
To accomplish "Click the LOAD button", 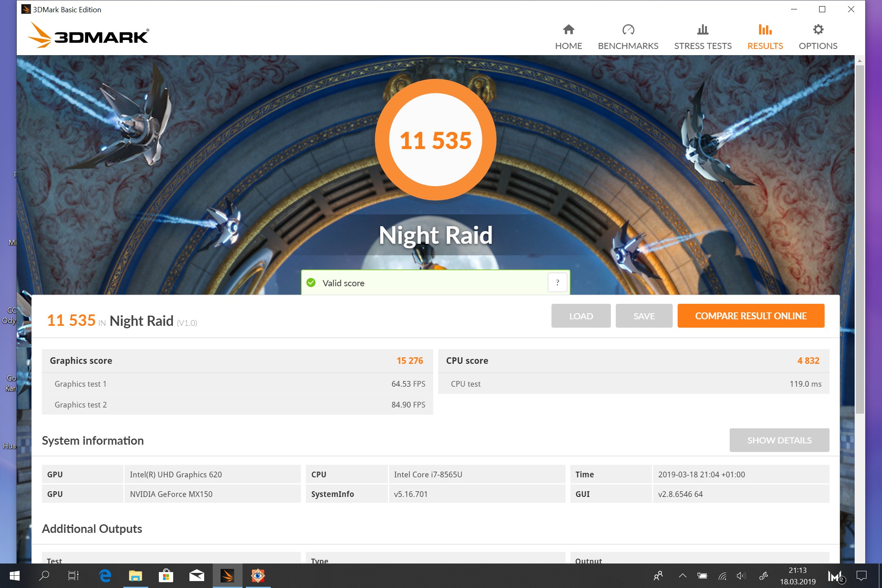I will coord(581,316).
